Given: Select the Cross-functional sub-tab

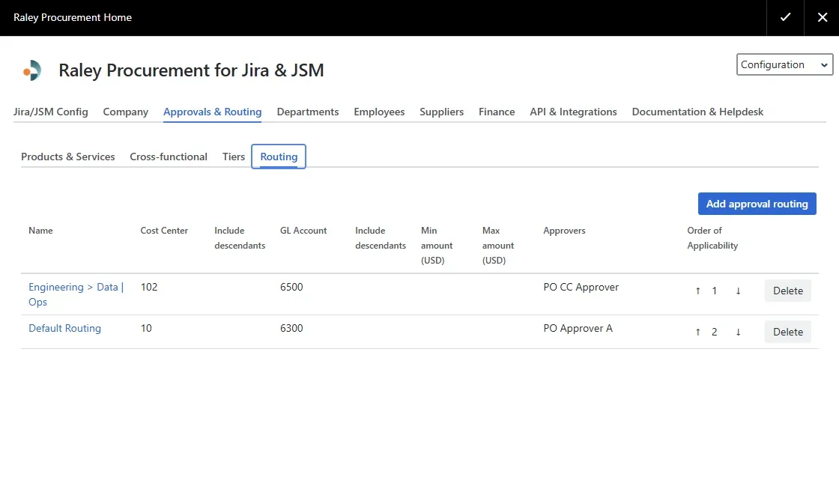Looking at the screenshot, I should click(169, 157).
